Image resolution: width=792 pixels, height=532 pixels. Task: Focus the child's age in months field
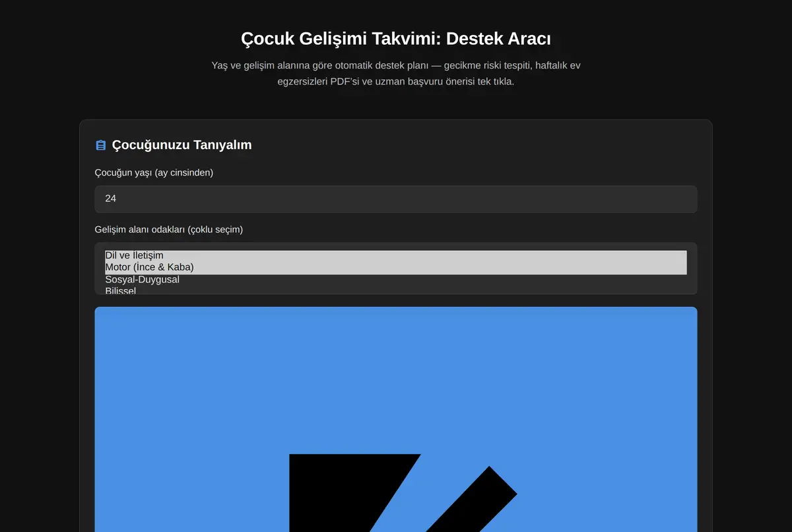396,199
